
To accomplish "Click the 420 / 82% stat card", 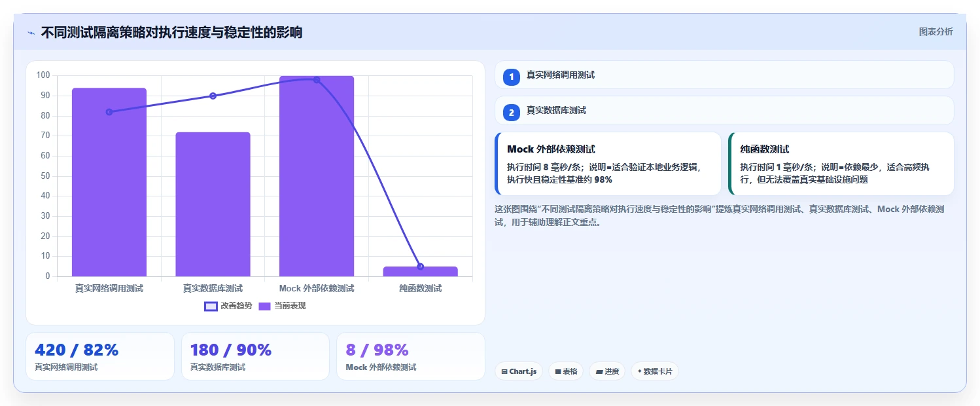I will [x=100, y=356].
